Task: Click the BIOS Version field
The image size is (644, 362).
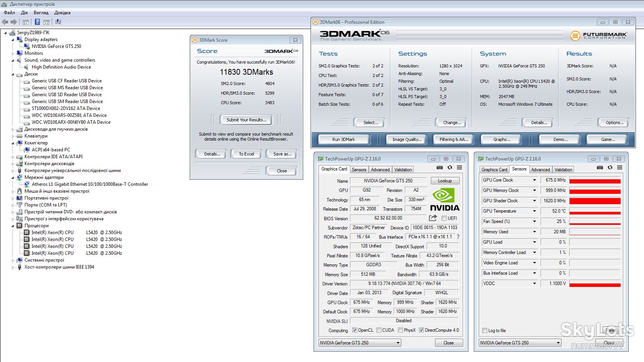Action: 388,218
